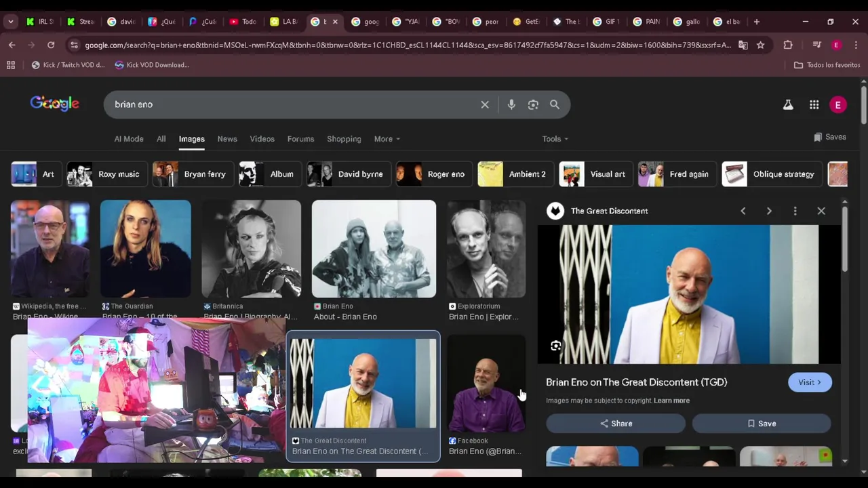Filter images by Art chip
Viewport: 868px width, 488px height.
tap(35, 174)
